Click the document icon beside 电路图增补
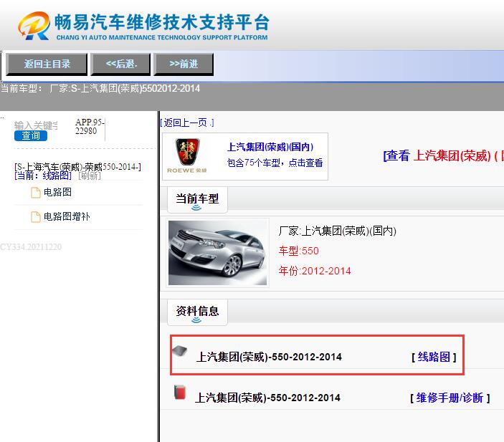Image resolution: width=504 pixels, height=442 pixels. [x=35, y=217]
